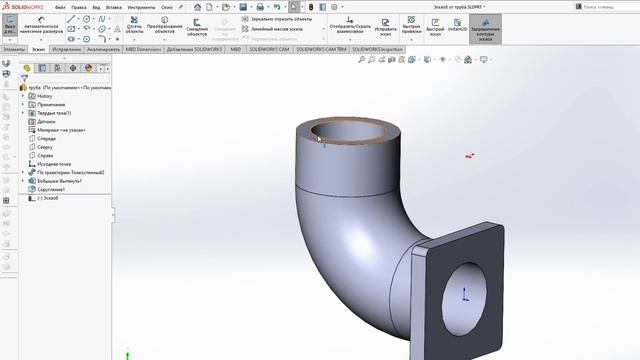Click the Print icon
Viewport: 640px width, 360px height.
tap(260, 7)
